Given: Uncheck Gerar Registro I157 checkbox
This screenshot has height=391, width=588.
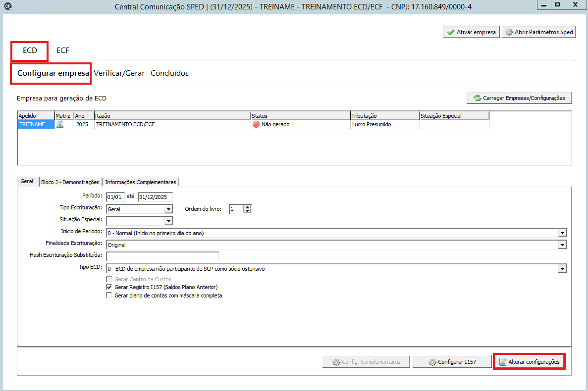Looking at the screenshot, I should pos(109,287).
